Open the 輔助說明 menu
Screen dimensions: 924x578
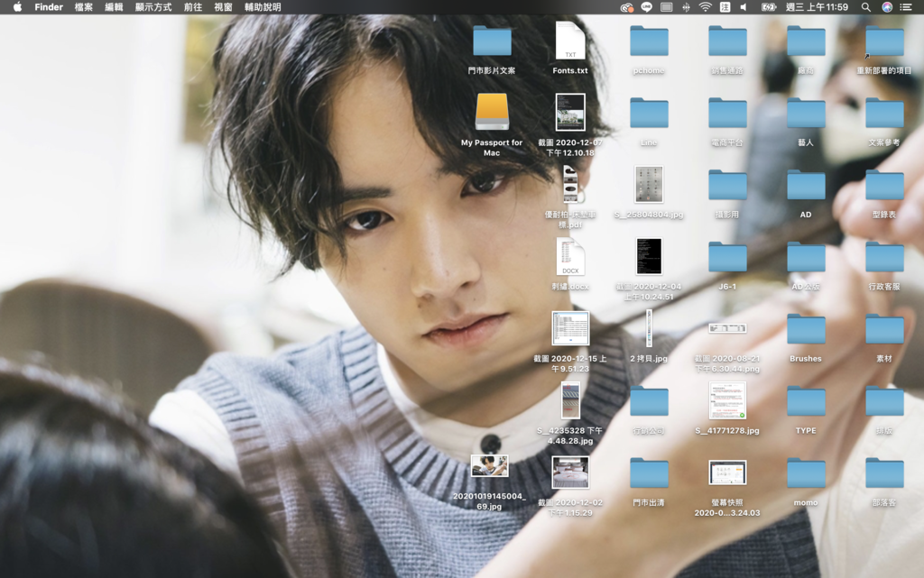[x=263, y=7]
